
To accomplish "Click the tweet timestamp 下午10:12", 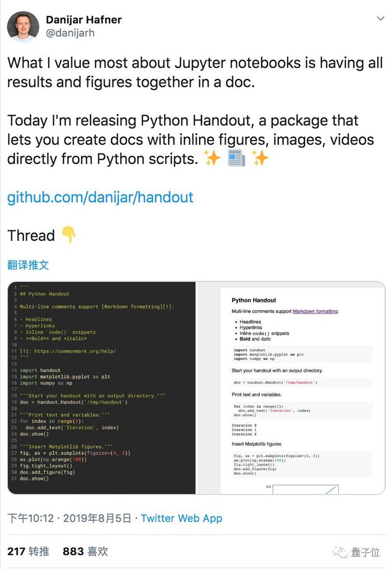I will [30, 518].
